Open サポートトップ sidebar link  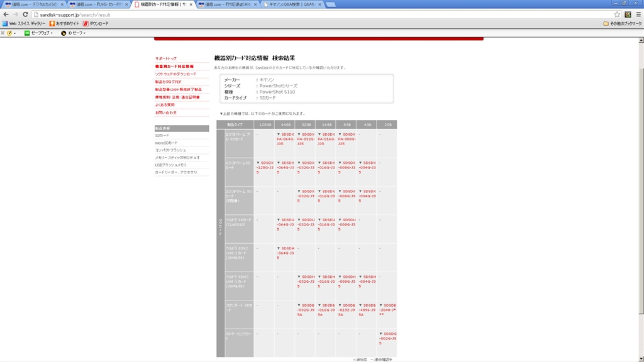(x=166, y=58)
